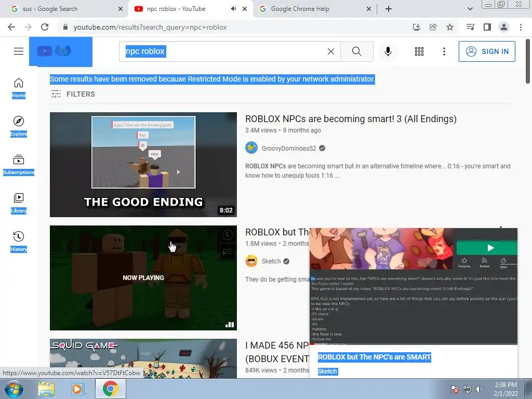Click the Sketch channel avatar
Image resolution: width=532 pixels, height=399 pixels.
coord(251,261)
